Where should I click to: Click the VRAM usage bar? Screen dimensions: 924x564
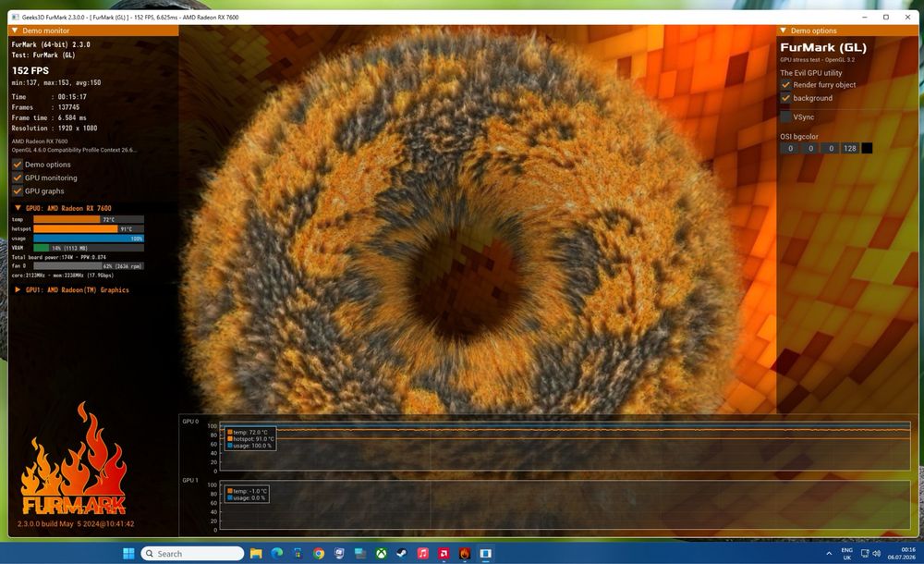[x=89, y=248]
